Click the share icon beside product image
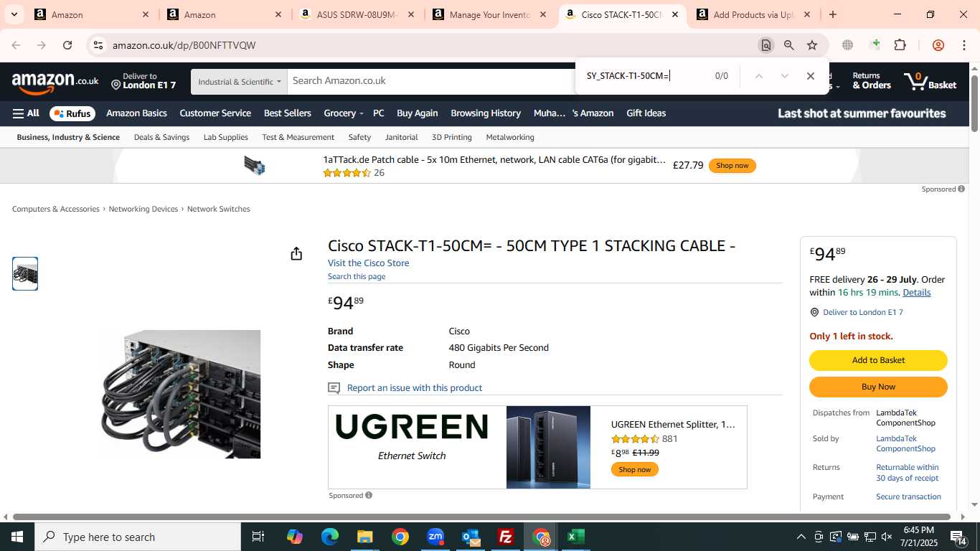Image resolution: width=980 pixels, height=551 pixels. click(296, 254)
